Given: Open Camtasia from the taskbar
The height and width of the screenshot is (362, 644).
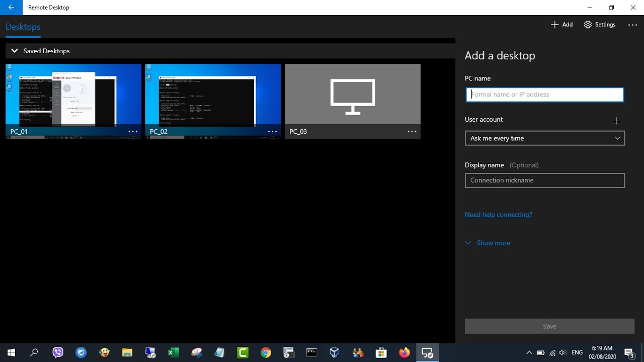Looking at the screenshot, I should [x=243, y=352].
